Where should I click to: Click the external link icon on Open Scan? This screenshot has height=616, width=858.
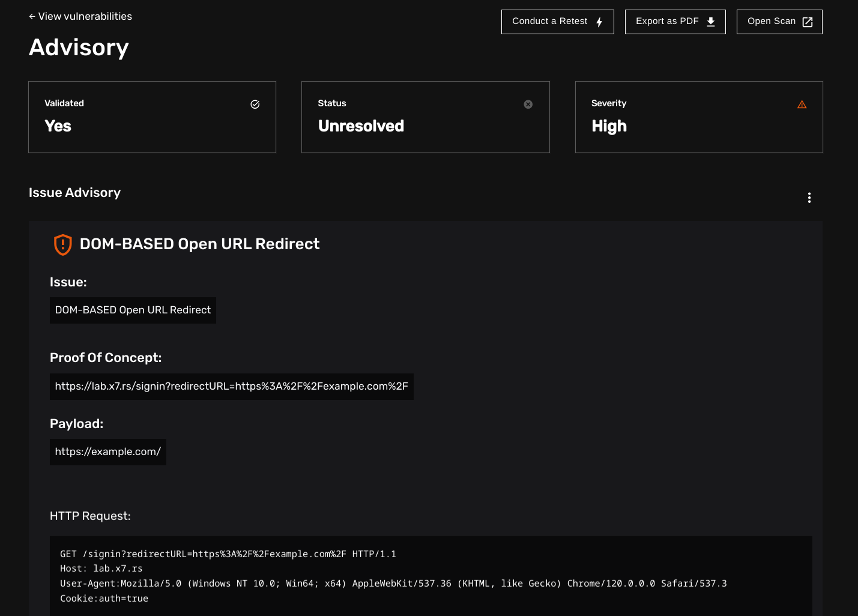click(806, 21)
